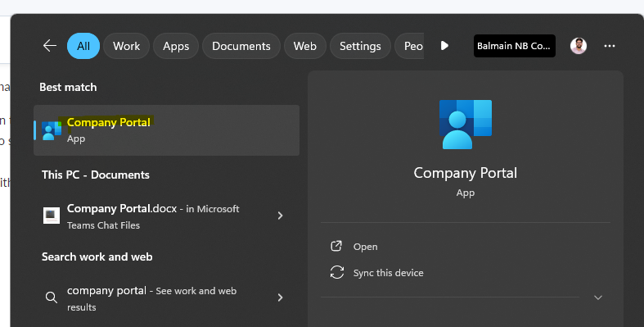Open the user profile avatar
Image resolution: width=644 pixels, height=327 pixels.
(579, 46)
